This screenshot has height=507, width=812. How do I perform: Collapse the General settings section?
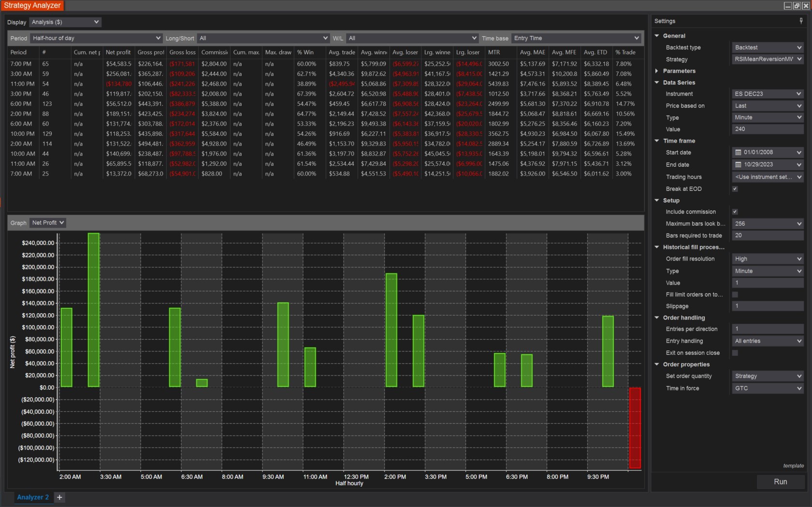coord(657,36)
